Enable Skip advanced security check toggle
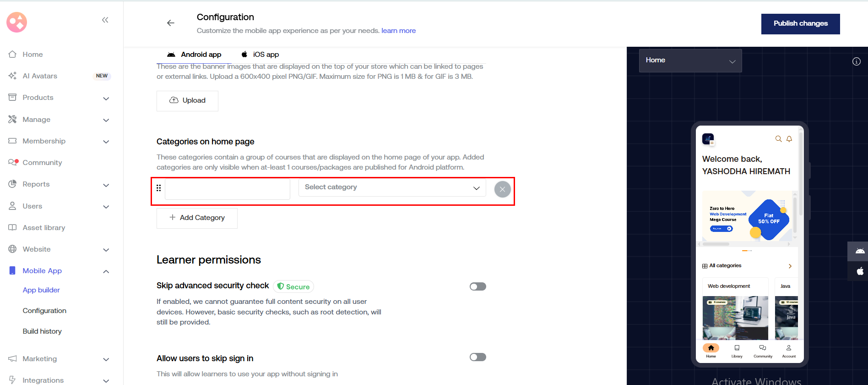Screen dimensions: 868x385 point(477,286)
